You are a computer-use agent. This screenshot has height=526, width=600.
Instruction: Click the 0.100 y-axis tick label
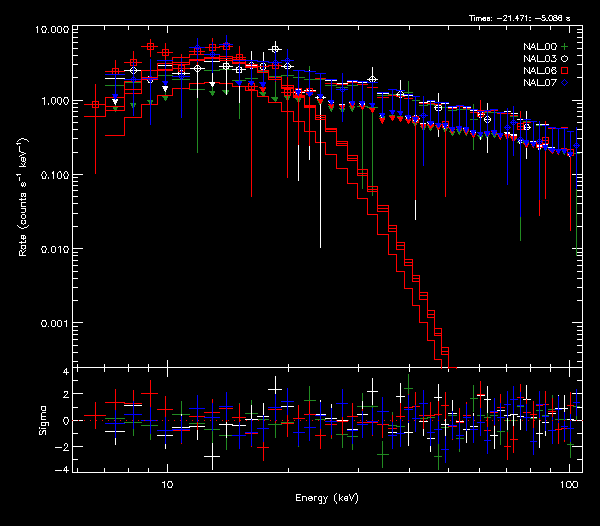tap(55, 176)
